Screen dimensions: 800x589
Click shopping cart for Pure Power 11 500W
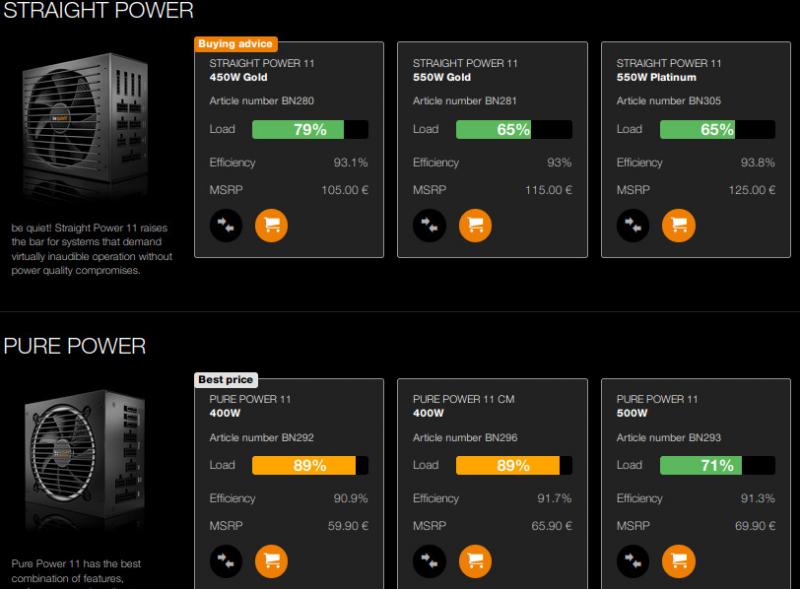pyautogui.click(x=679, y=561)
